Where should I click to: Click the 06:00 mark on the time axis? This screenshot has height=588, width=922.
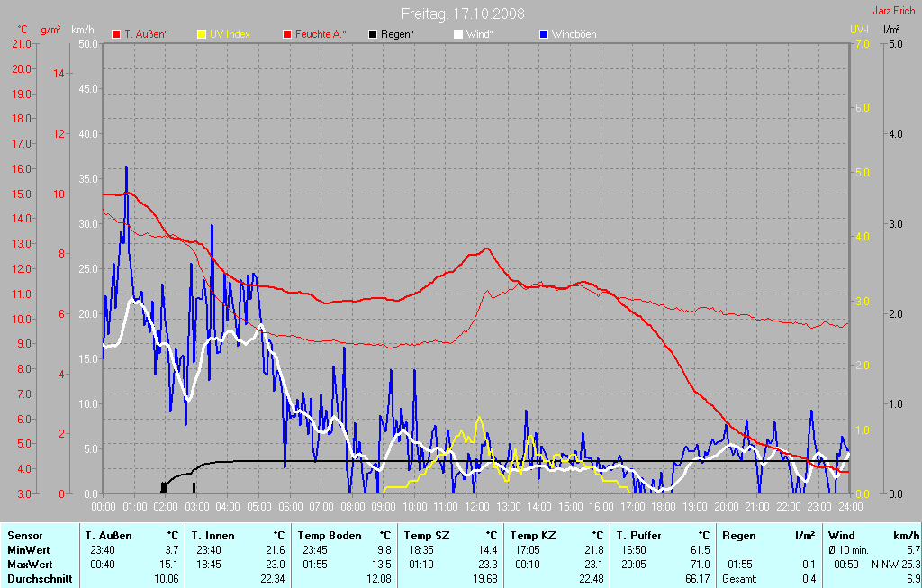click(289, 507)
